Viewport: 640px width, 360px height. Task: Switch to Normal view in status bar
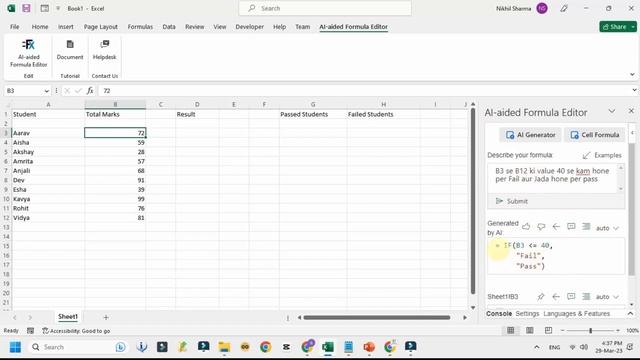tap(511, 330)
